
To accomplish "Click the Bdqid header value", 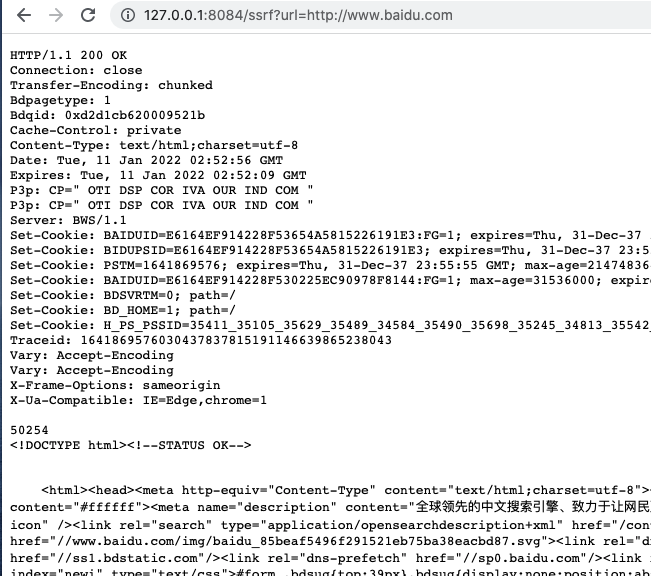I will [135, 115].
